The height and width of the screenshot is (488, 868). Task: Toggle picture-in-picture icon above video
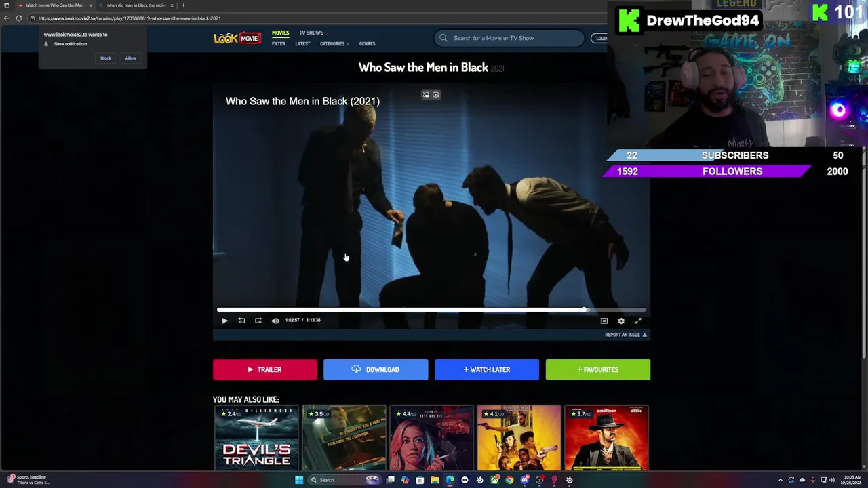pos(426,95)
